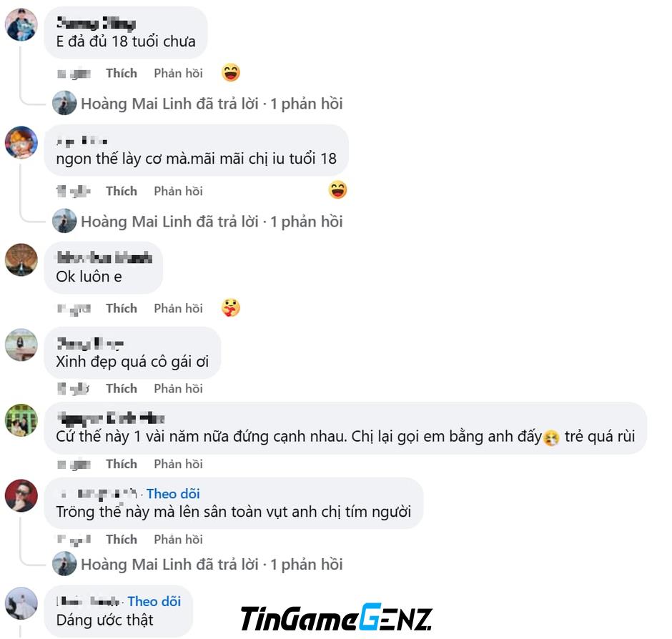Image resolution: width=672 pixels, height=639 pixels.
Task: Click the TinGameGENZ watermark logo
Action: click(337, 618)
